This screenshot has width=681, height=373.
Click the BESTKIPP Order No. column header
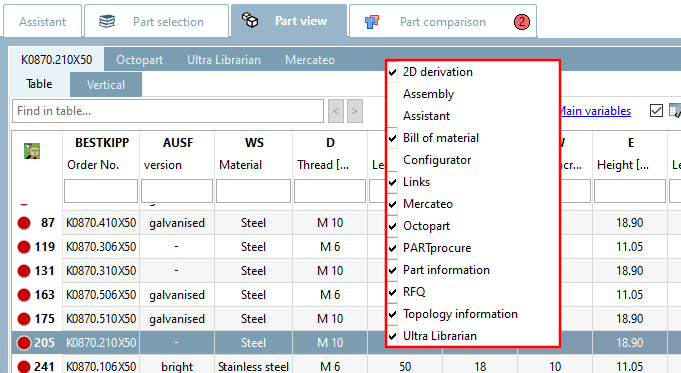(101, 154)
